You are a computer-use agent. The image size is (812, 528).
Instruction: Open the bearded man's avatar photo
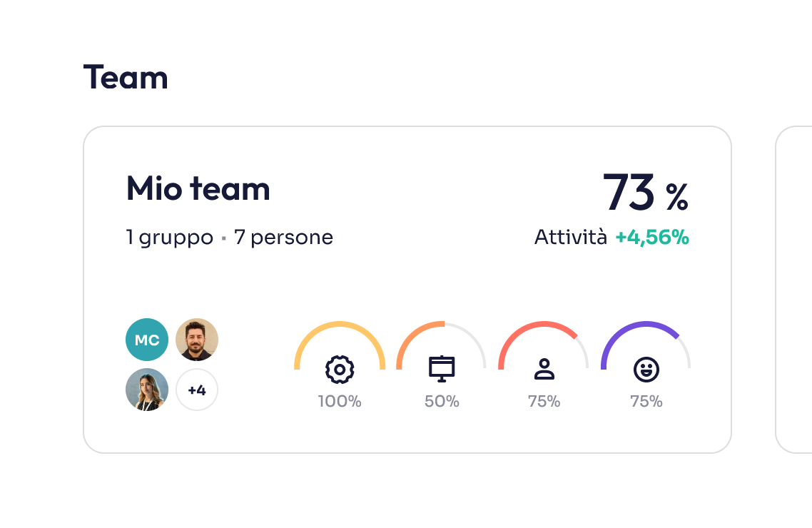point(197,340)
